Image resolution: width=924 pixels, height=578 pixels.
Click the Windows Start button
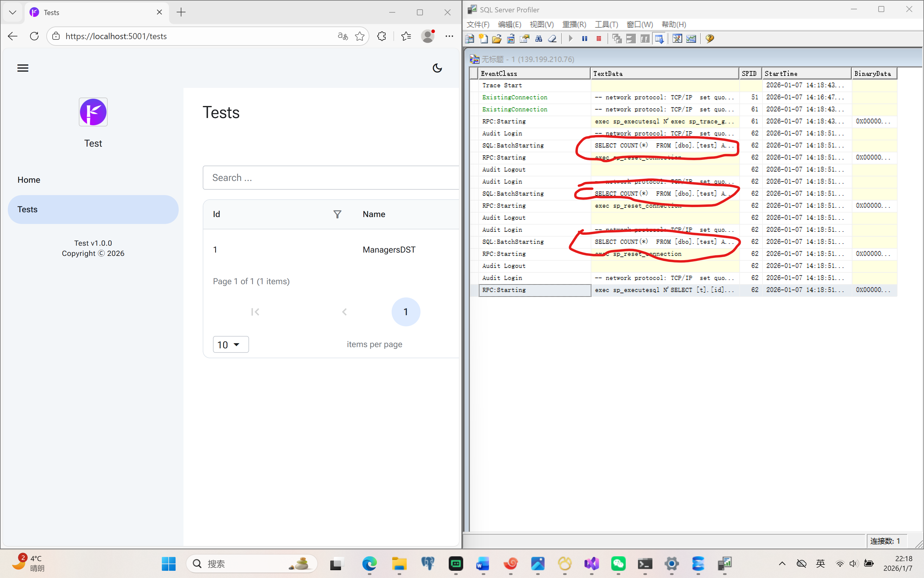point(168,564)
